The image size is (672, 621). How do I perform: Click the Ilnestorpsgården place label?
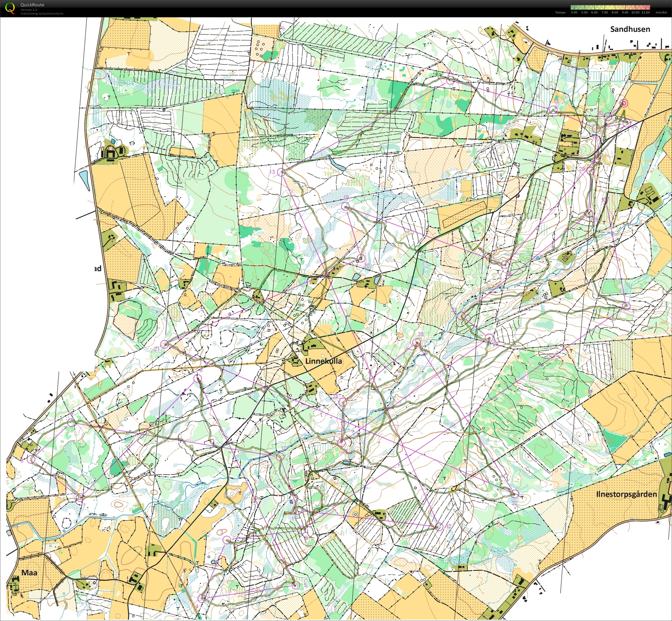point(626,494)
